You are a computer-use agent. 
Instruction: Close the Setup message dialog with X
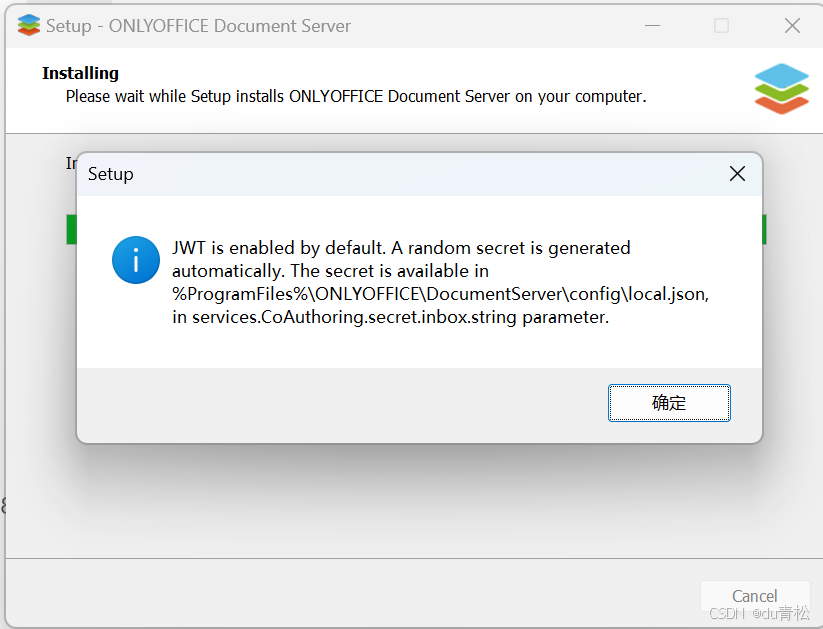click(737, 174)
